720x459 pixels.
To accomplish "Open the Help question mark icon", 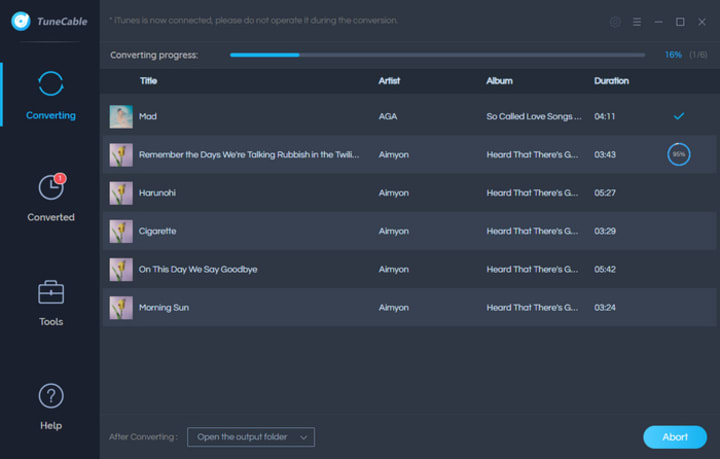I will pos(51,396).
